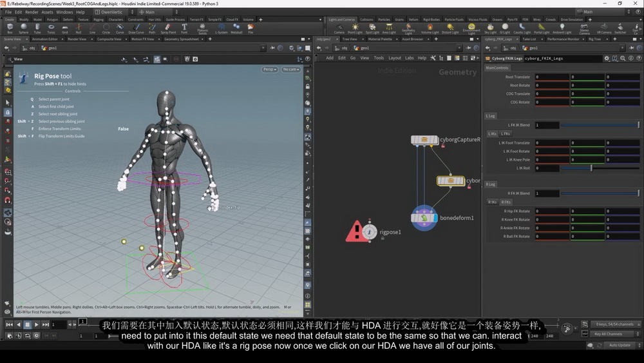Switch to the Rig Tree tab
This screenshot has height=363, width=644.
tap(594, 39)
